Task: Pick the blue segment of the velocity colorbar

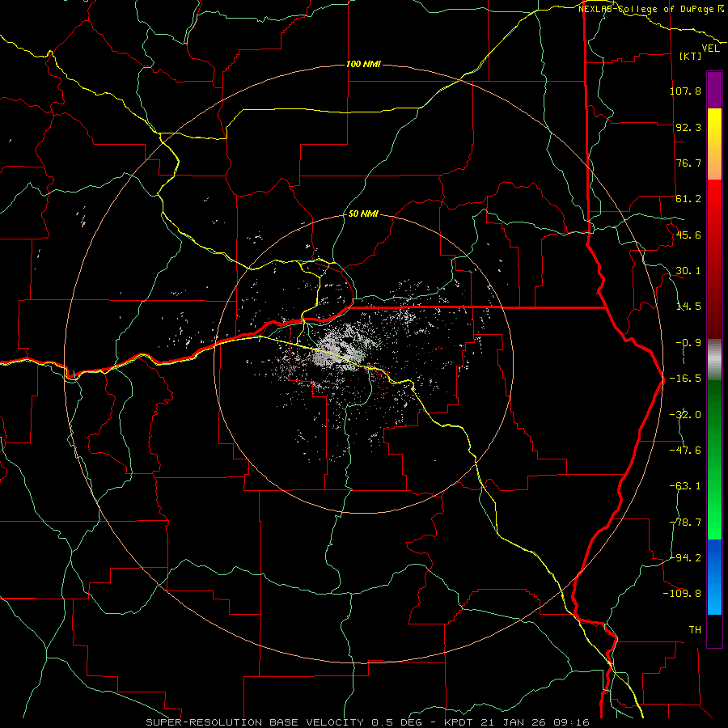Action: (714, 577)
